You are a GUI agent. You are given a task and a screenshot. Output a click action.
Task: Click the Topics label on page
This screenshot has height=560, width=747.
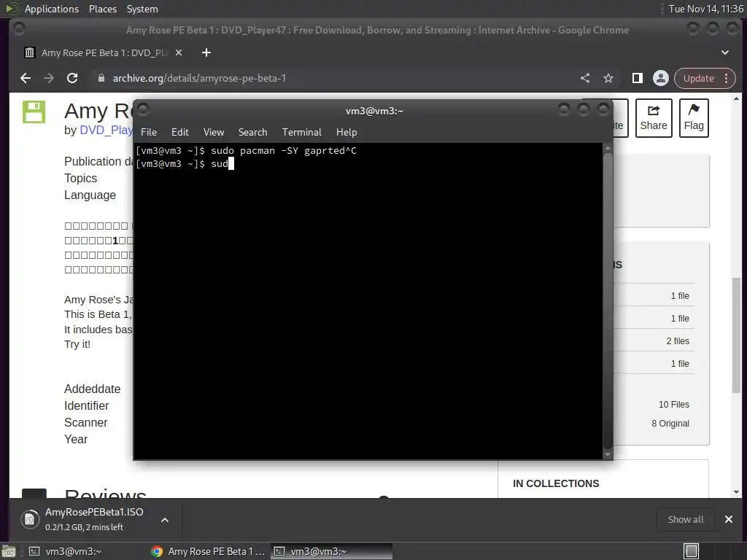[80, 178]
